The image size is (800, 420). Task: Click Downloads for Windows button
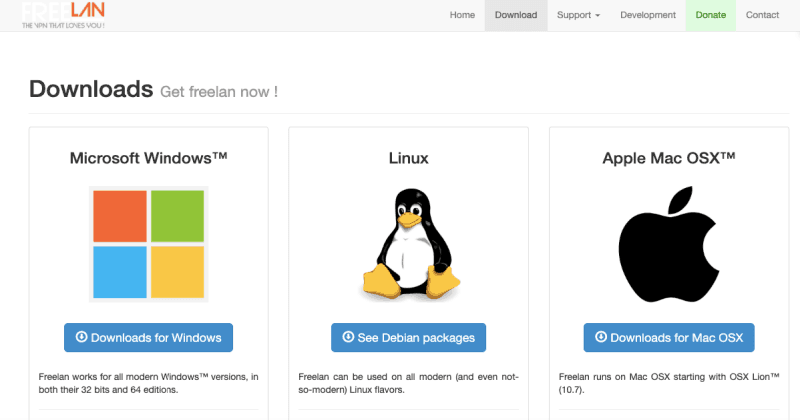click(148, 337)
